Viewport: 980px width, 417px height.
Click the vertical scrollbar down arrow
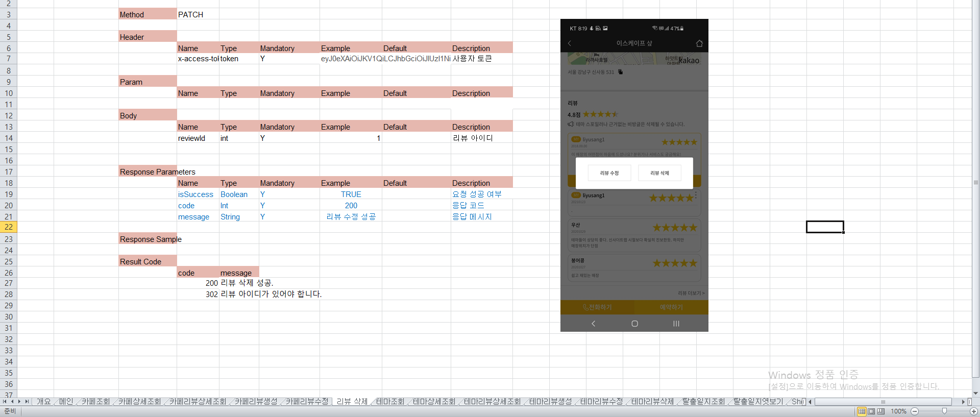click(x=976, y=394)
